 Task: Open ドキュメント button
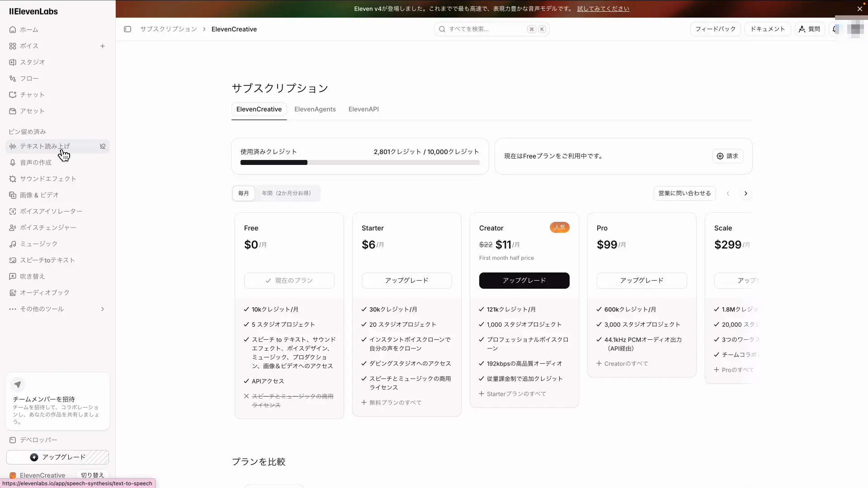coord(768,29)
